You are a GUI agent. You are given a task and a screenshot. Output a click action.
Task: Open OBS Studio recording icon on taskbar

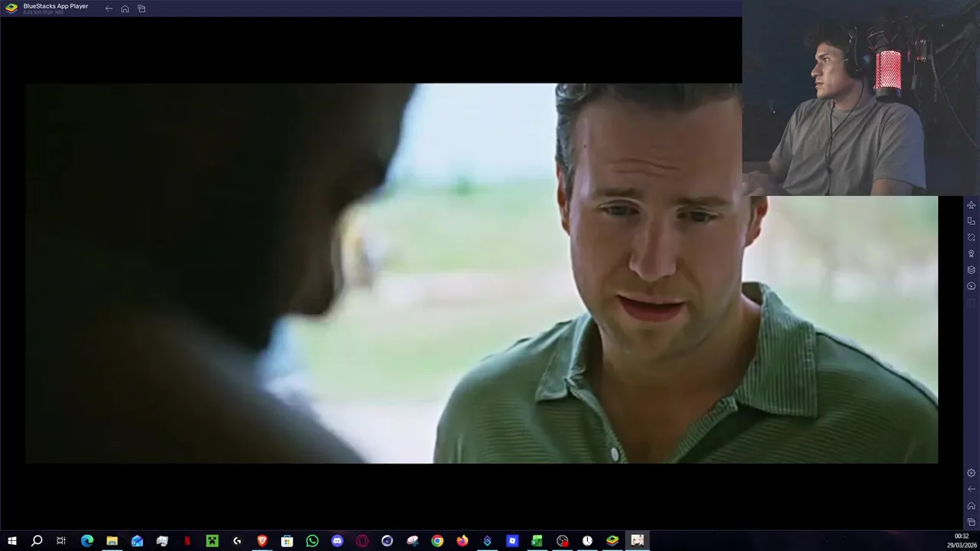click(x=562, y=541)
